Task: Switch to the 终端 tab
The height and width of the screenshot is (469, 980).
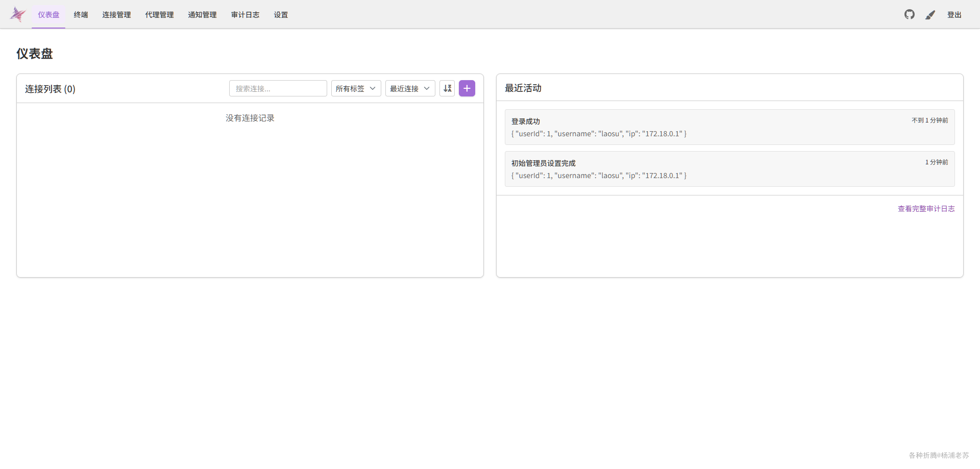Action: [80, 15]
